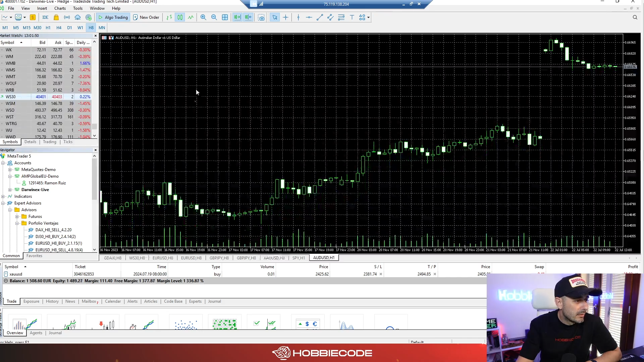Click the Market shopping bag icon
This screenshot has height=362, width=644.
pyautogui.click(x=56, y=17)
